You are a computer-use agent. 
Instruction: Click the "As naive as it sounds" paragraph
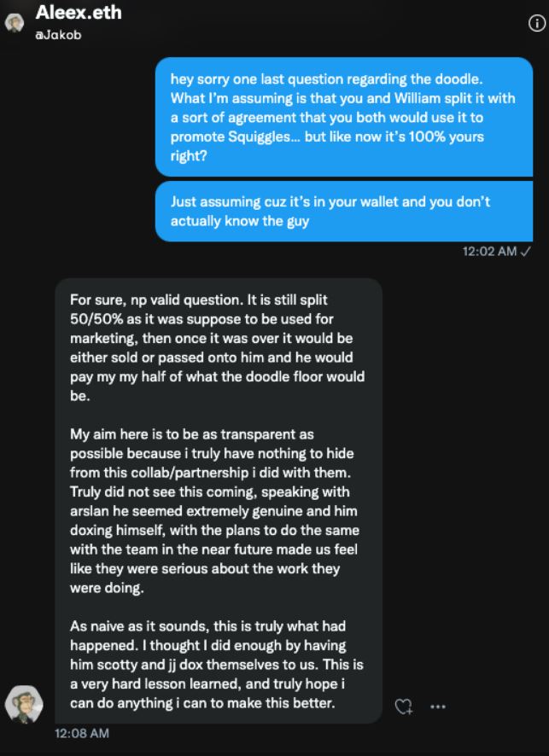click(x=217, y=665)
